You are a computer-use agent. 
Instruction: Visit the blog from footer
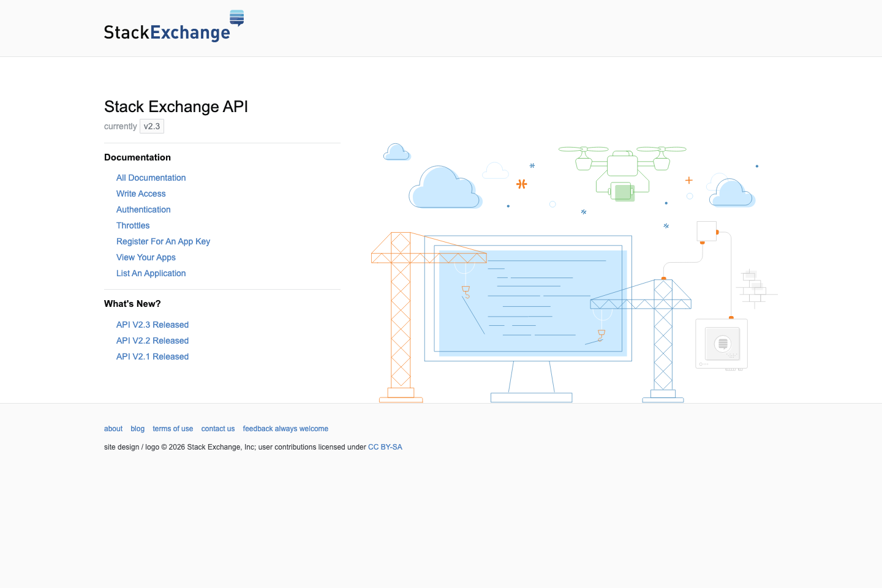click(x=137, y=429)
